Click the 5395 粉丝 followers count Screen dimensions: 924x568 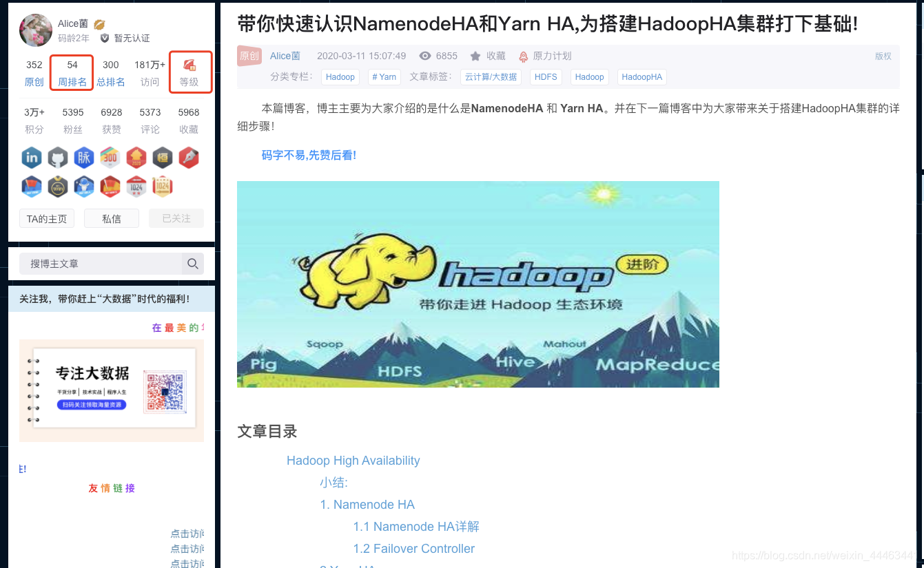tap(73, 120)
